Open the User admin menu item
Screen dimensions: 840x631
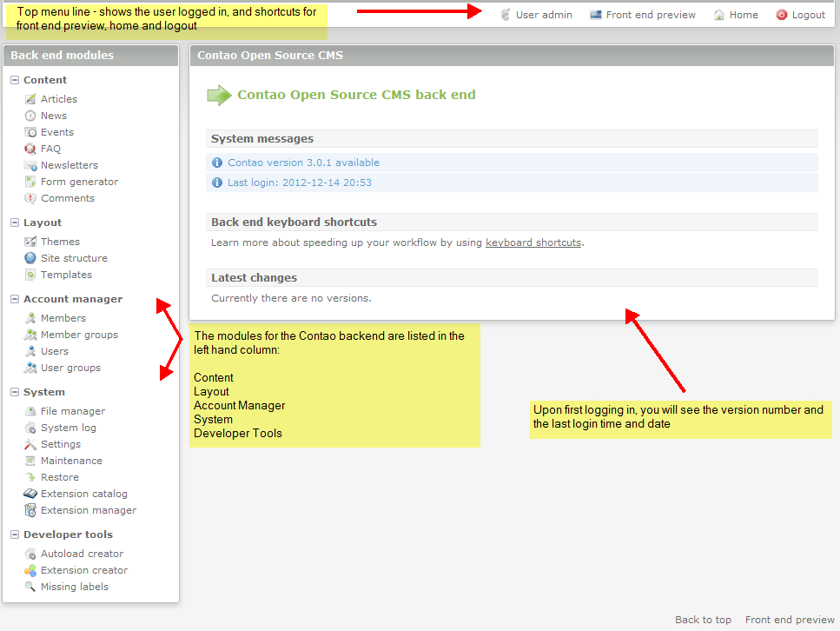pos(543,15)
